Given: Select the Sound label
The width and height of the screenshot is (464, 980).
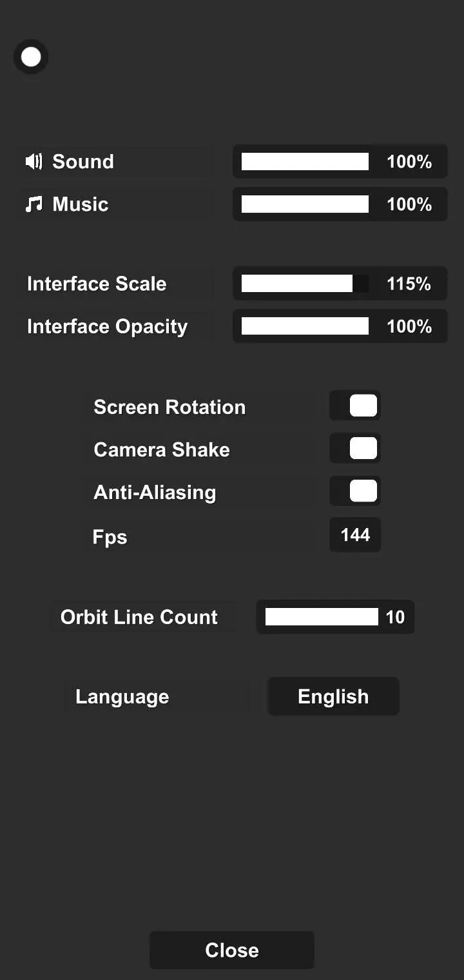Looking at the screenshot, I should coord(83,161).
